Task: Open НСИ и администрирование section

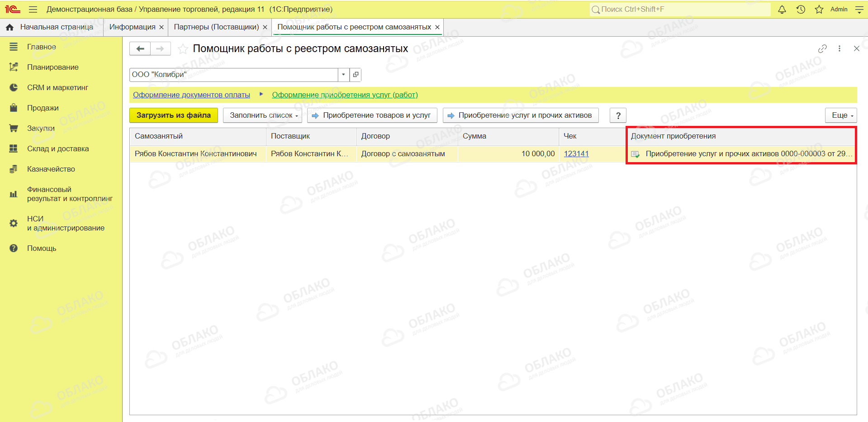Action: (x=66, y=223)
